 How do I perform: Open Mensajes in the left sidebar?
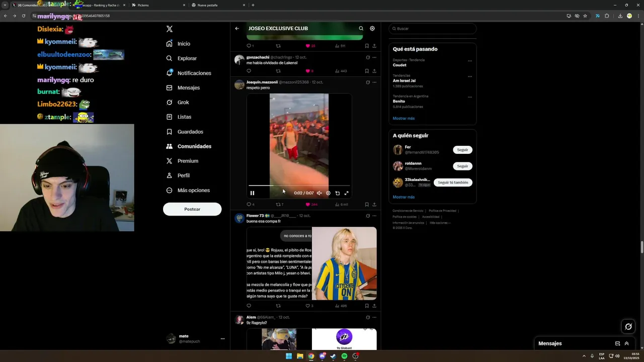183,87
